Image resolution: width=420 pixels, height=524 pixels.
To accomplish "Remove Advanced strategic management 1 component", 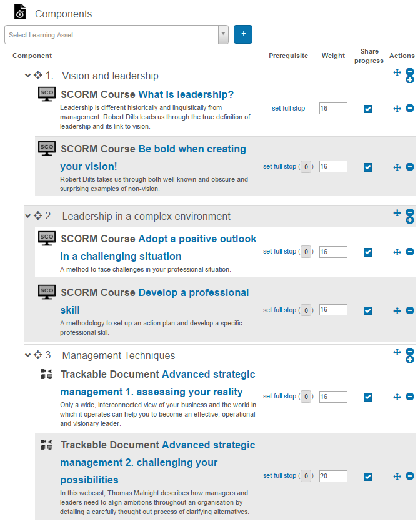I will (410, 397).
